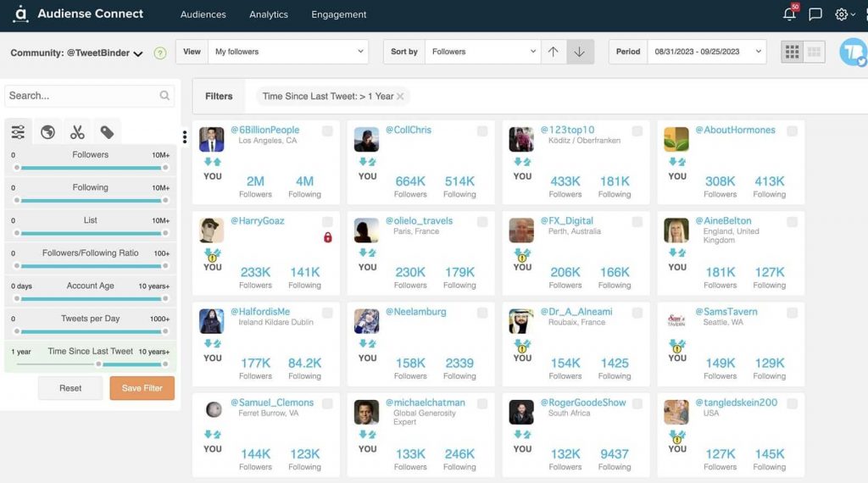Click the Filters tab label
Image resolution: width=868 pixels, height=483 pixels.
click(219, 97)
